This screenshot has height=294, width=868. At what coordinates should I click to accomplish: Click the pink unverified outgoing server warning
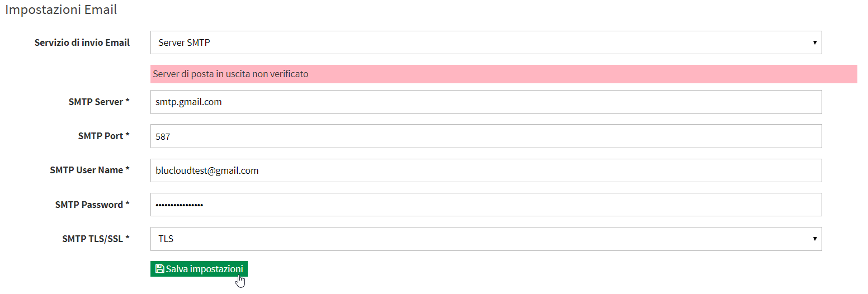tap(504, 74)
